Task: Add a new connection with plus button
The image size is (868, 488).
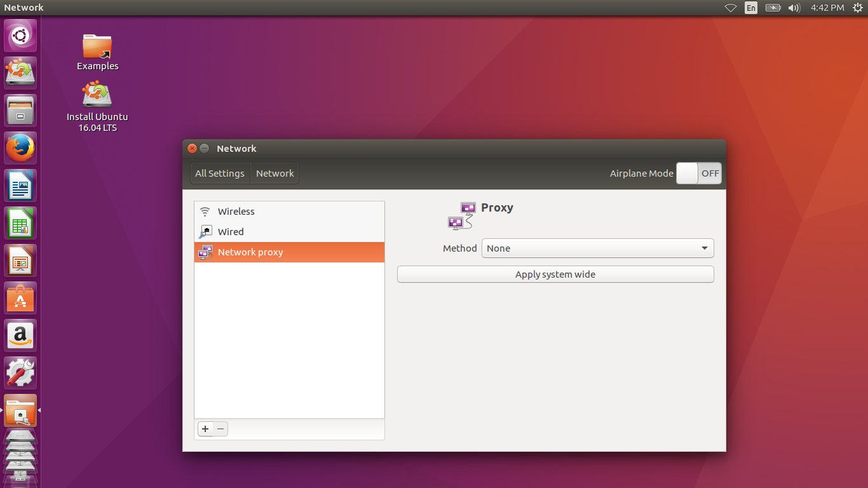Action: point(205,429)
